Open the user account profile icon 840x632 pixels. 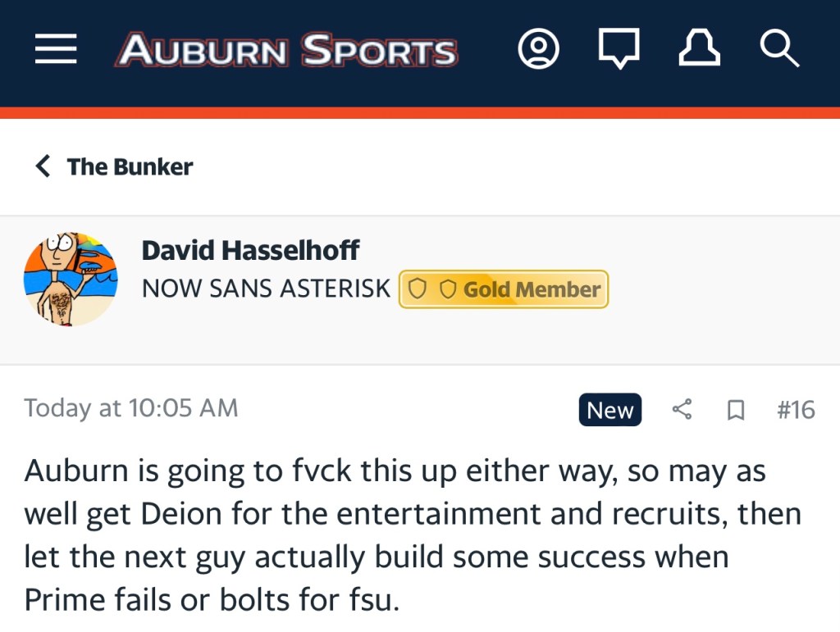tap(538, 50)
